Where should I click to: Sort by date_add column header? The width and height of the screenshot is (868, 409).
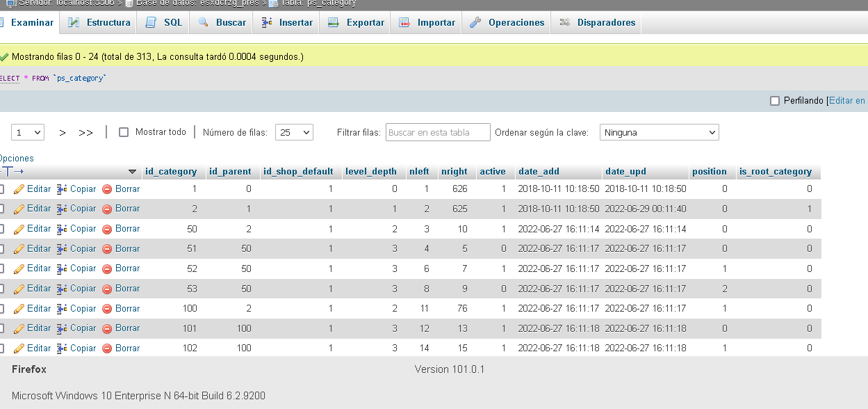(539, 171)
